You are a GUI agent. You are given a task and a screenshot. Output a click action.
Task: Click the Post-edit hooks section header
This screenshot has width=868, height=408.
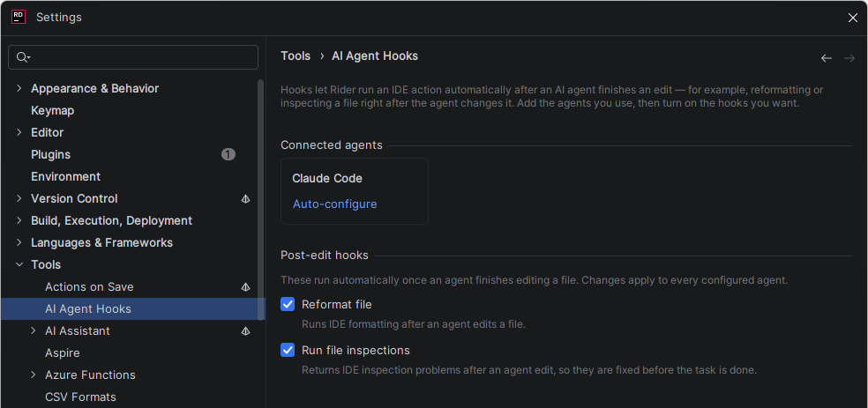click(x=325, y=256)
